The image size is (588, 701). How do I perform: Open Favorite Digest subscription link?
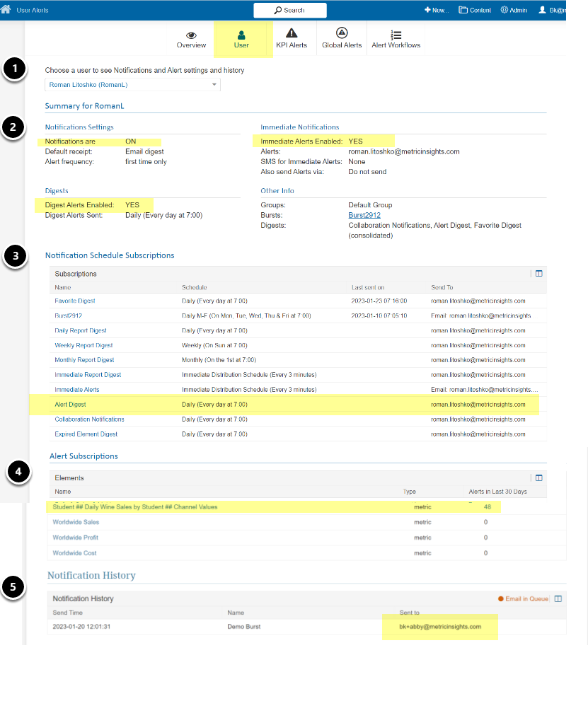tap(75, 301)
